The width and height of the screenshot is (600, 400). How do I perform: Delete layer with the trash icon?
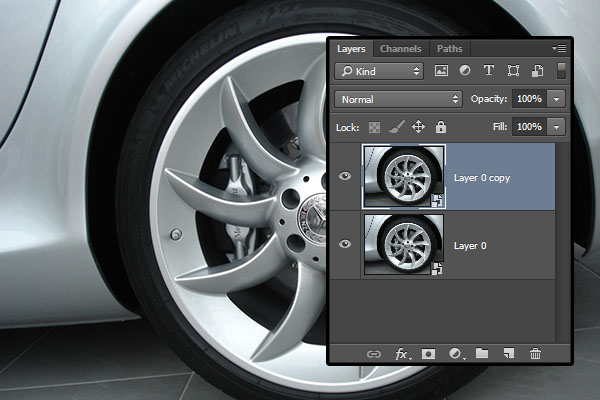click(x=535, y=353)
